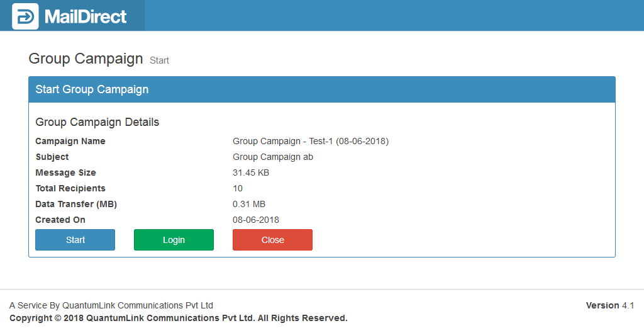Click the small Start breadcrumb subtitle
The image size is (644, 333).
159,60
